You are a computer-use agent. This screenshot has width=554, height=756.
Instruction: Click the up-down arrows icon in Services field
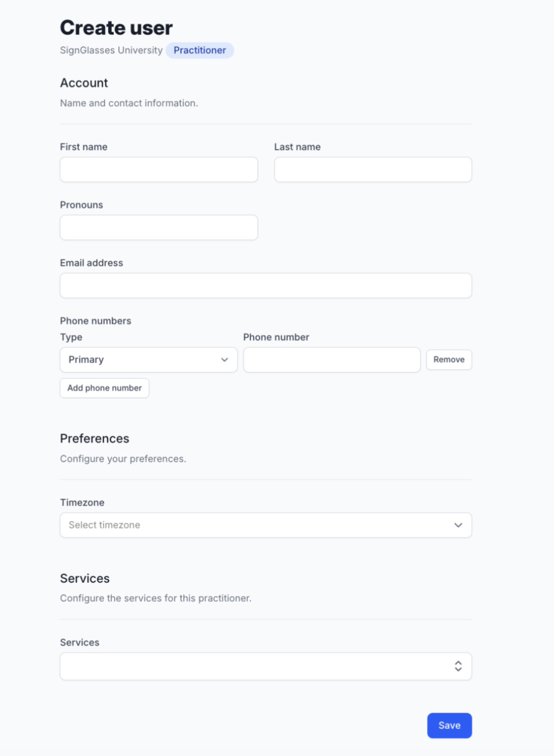(x=458, y=666)
